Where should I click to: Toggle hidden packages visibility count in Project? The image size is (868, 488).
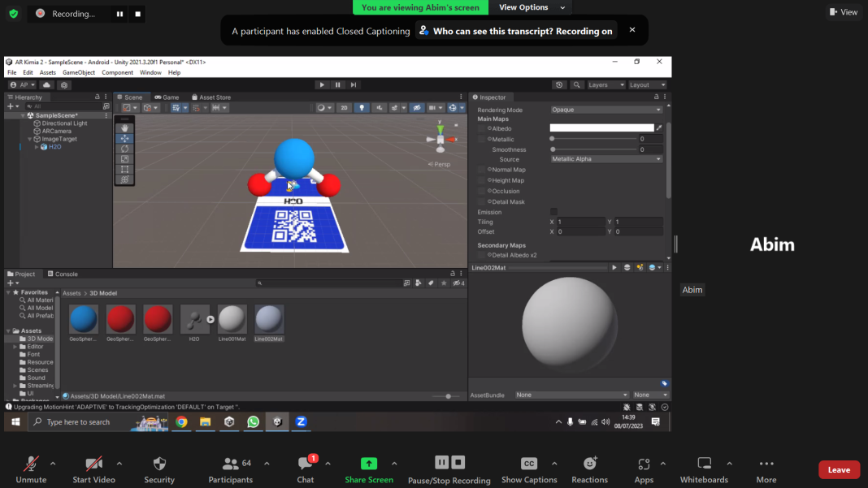point(459,283)
